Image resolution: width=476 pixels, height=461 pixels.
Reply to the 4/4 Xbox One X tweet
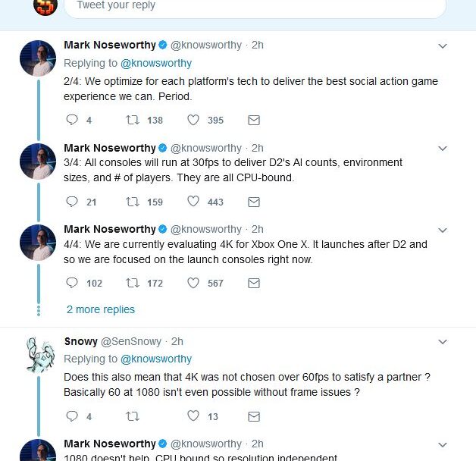click(73, 283)
